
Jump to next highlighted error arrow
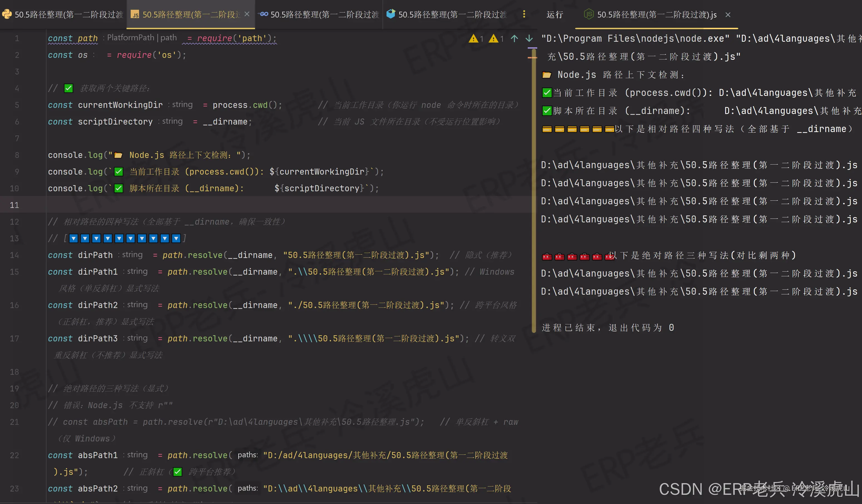coord(529,38)
